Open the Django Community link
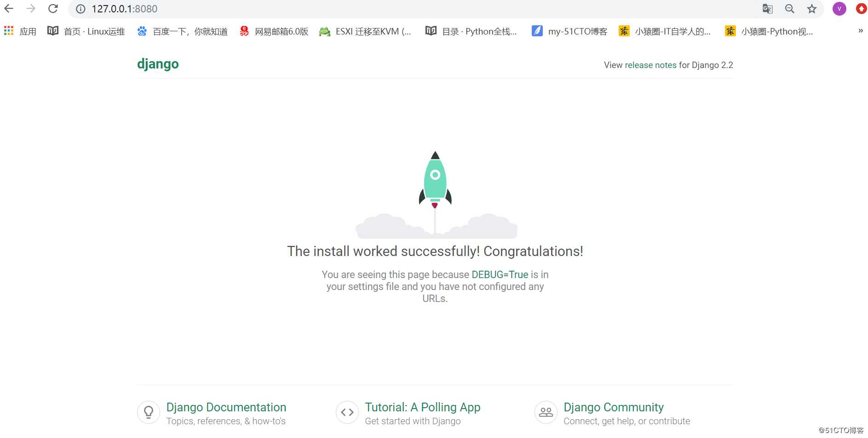Viewport: 868px width, 438px height. coord(614,407)
